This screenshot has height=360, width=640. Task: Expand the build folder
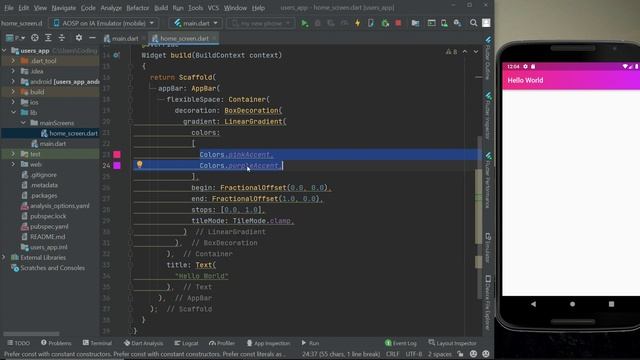coord(13,92)
